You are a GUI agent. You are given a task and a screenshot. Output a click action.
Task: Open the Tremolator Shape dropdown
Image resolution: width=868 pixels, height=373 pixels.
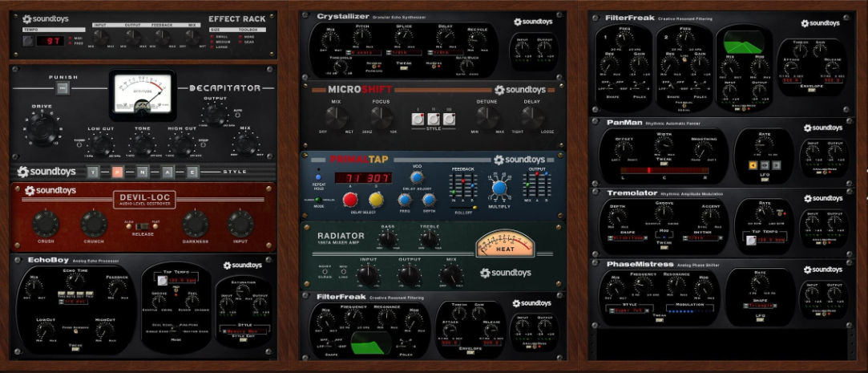[x=627, y=237]
